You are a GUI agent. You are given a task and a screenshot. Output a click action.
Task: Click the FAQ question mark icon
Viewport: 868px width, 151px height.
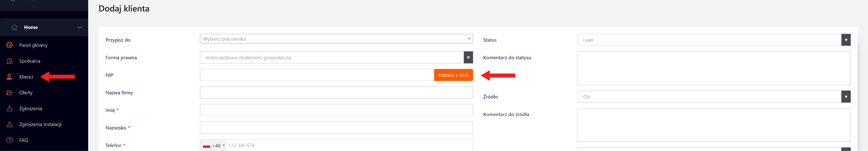click(x=10, y=140)
